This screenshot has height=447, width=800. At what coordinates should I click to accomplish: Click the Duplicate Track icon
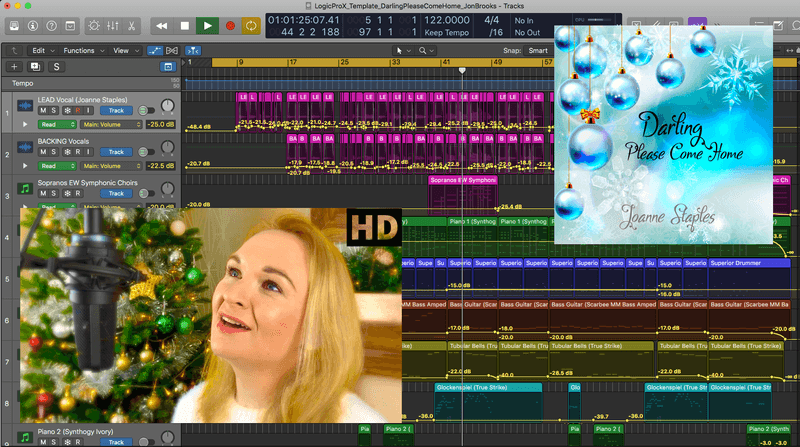click(35, 67)
